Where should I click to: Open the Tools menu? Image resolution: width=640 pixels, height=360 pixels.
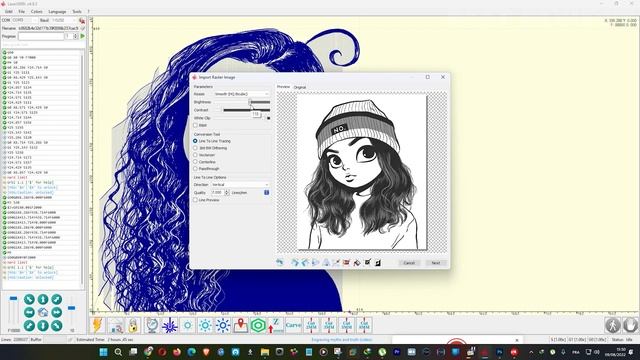(x=77, y=11)
